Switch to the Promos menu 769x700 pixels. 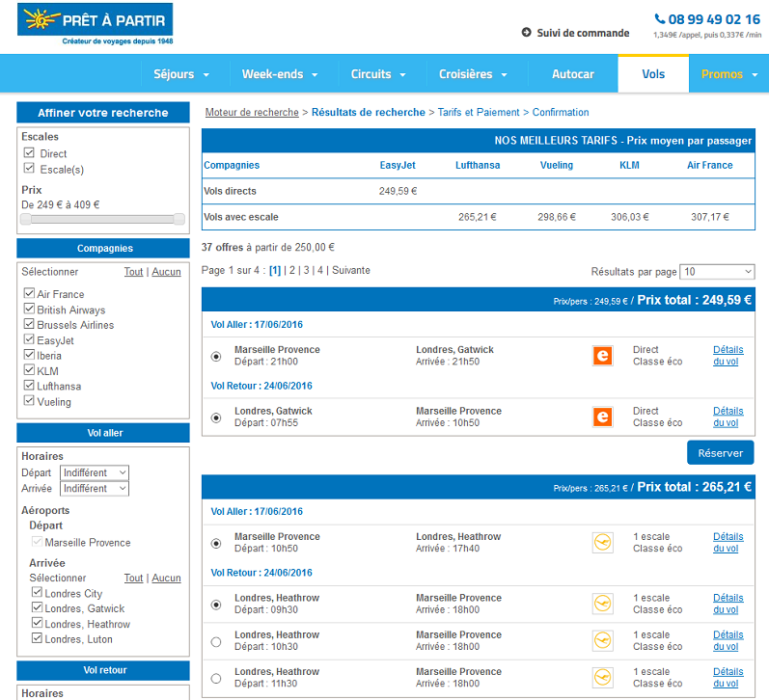coord(728,74)
